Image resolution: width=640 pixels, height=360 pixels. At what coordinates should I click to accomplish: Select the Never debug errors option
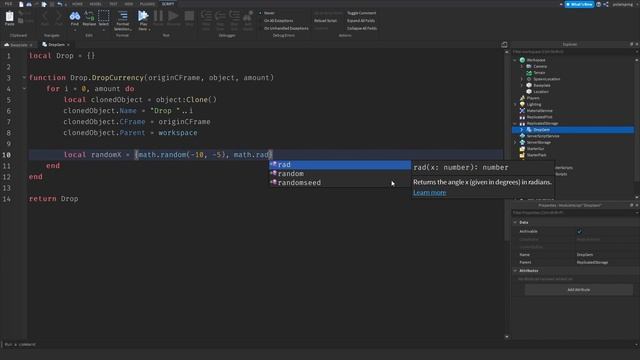tap(269, 13)
